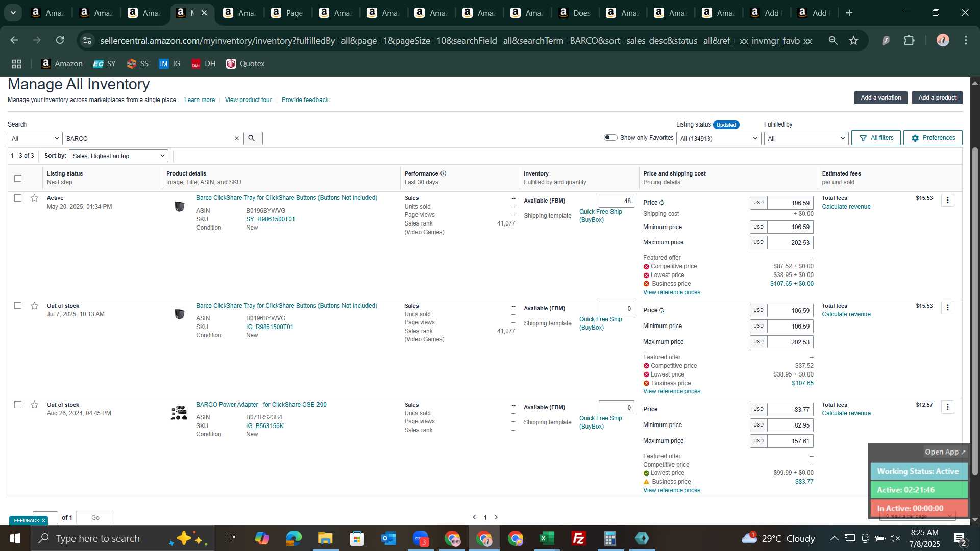Viewport: 980px width, 551px height.
Task: Open a new browser tab with the plus icon
Action: (849, 13)
